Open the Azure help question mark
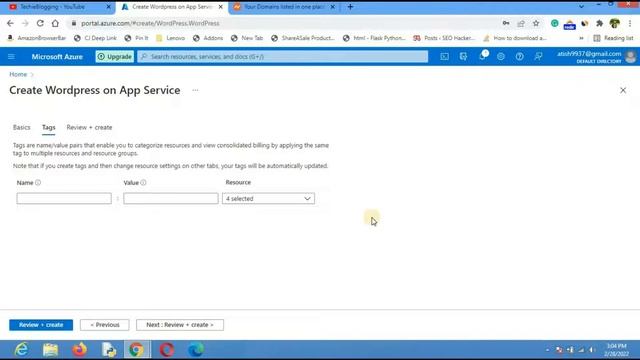 (x=519, y=56)
